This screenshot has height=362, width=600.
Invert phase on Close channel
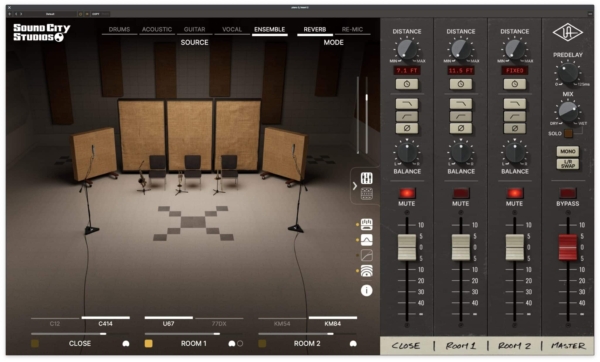[407, 128]
